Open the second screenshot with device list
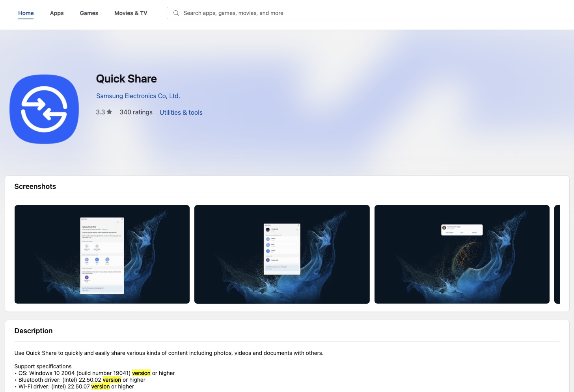This screenshot has height=392, width=574. click(x=282, y=254)
